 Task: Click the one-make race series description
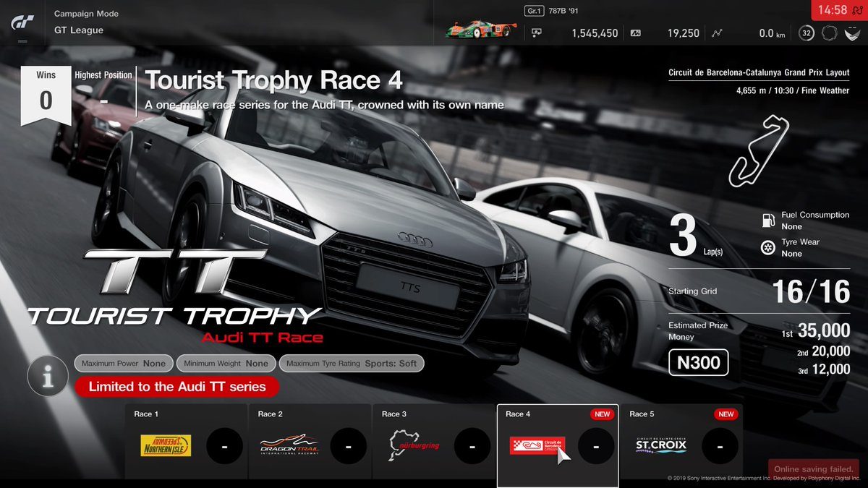coord(325,105)
